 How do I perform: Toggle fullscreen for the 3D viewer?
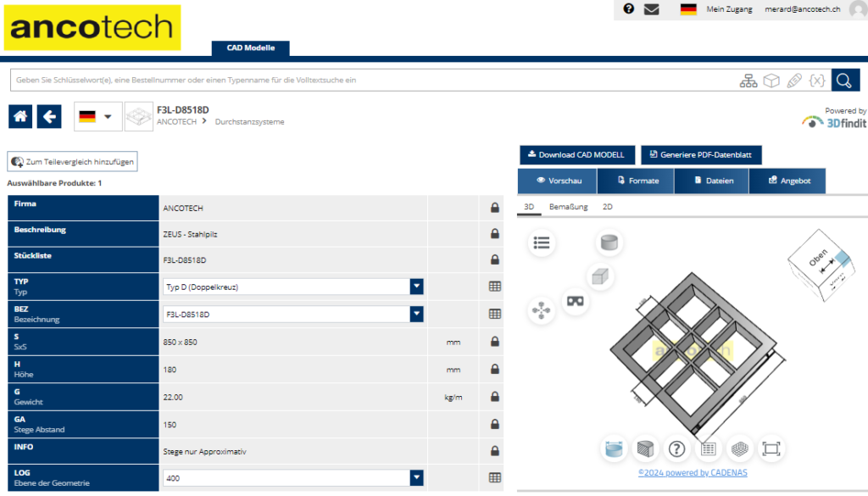(x=770, y=449)
